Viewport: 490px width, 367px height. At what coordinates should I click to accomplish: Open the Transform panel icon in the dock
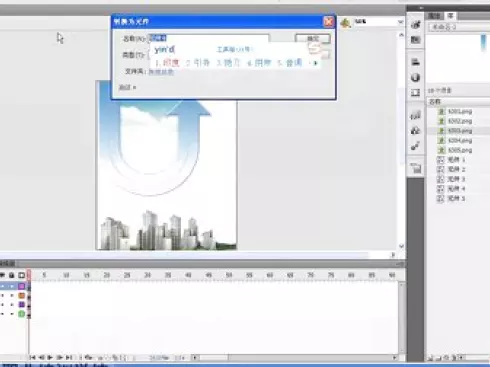[415, 92]
